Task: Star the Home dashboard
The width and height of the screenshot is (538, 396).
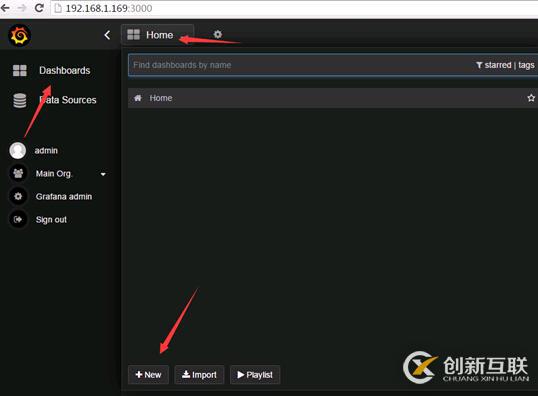Action: coord(531,98)
